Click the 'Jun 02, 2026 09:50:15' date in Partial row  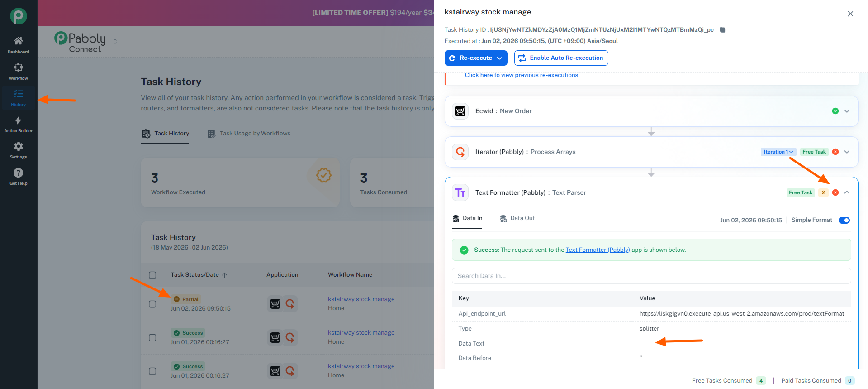[x=200, y=309]
